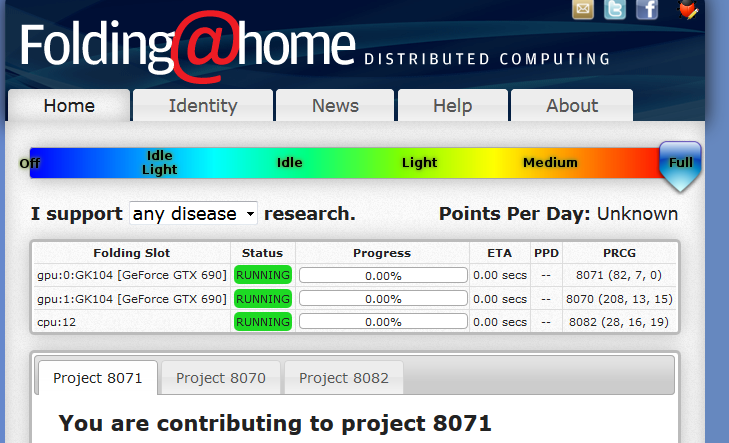The image size is (729, 443).
Task: Click the progress bar for gpu:1
Action: click(x=383, y=298)
